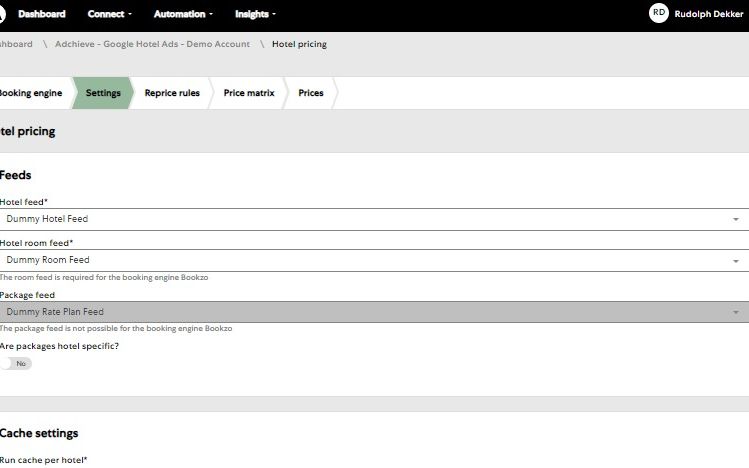
Task: Select the Settings step tab
Action: click(103, 93)
